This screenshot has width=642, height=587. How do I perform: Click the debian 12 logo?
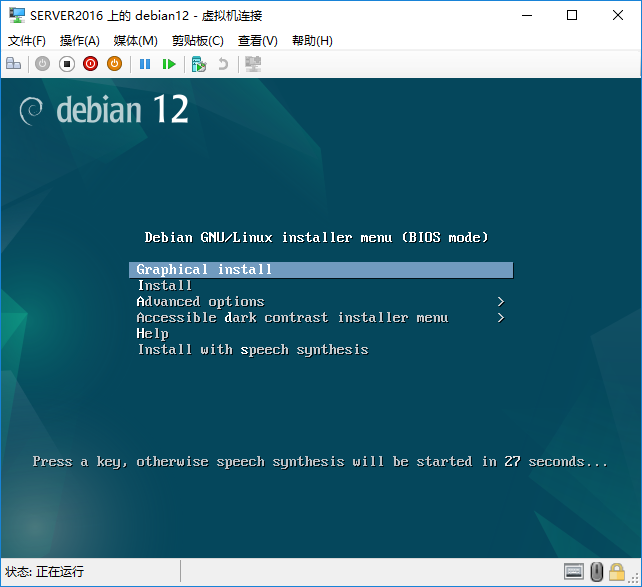104,109
